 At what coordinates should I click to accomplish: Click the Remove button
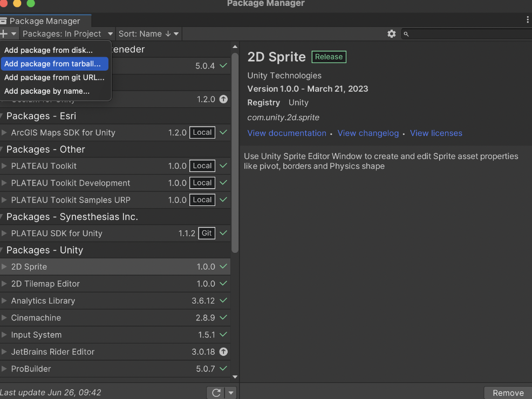click(x=508, y=393)
